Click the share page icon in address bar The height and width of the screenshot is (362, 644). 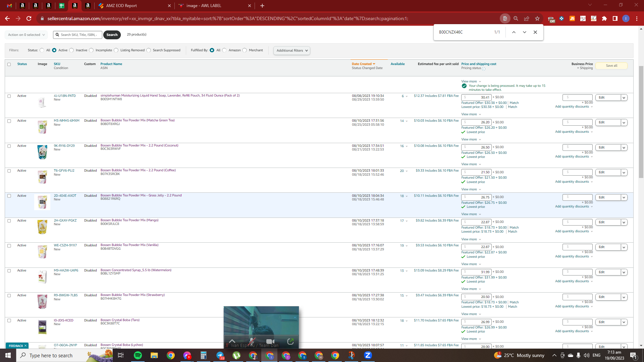point(527,18)
